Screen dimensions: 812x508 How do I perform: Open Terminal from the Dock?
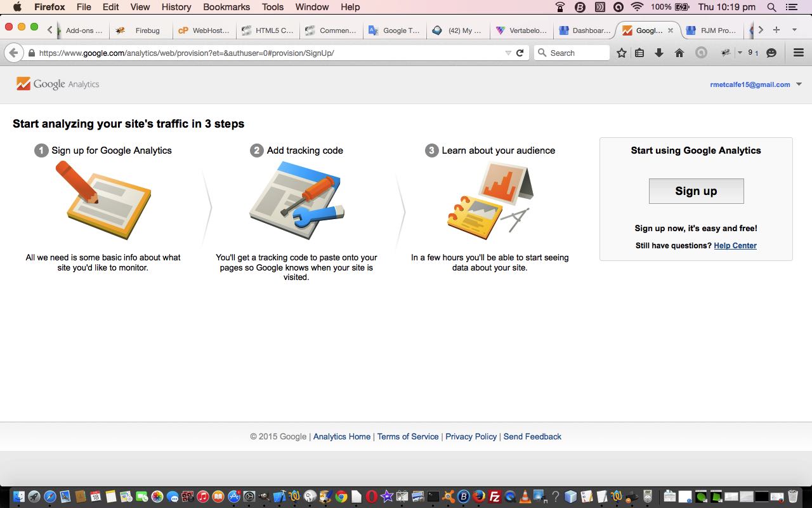click(433, 497)
